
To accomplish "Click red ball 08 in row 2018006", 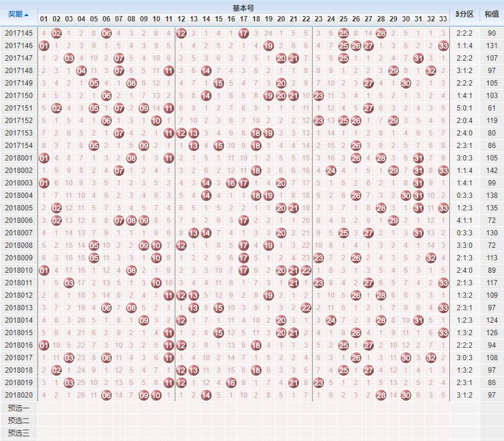I will (x=131, y=221).
